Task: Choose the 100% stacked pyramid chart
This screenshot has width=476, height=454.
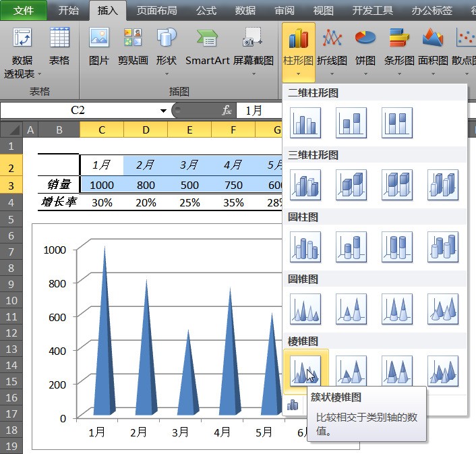Action: (x=397, y=371)
